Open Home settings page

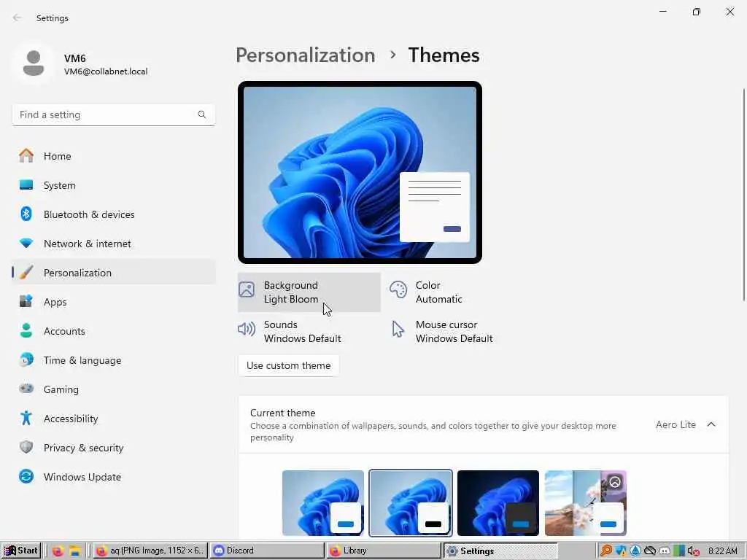pos(113,156)
